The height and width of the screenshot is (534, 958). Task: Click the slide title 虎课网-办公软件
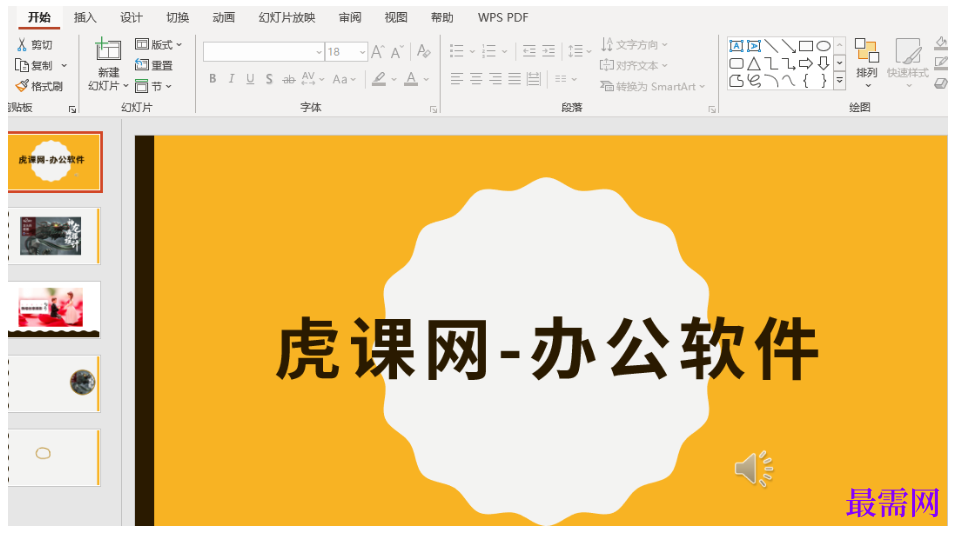point(546,349)
